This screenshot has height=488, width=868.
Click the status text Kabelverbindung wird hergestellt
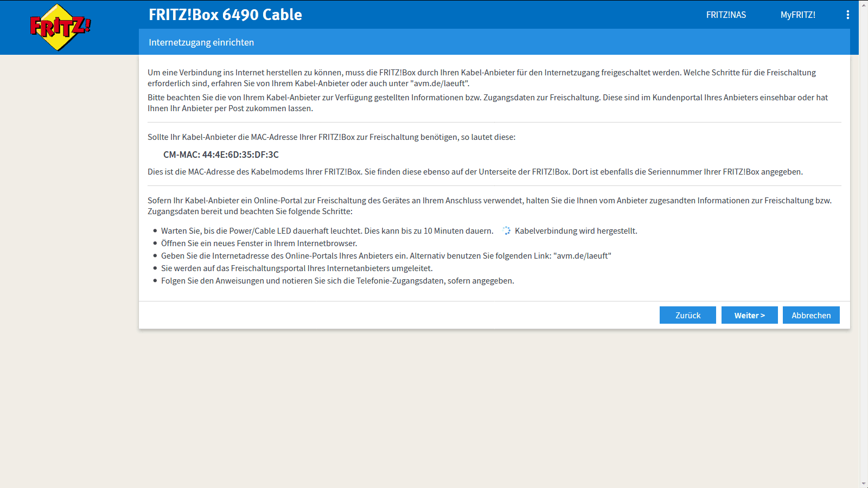576,231
